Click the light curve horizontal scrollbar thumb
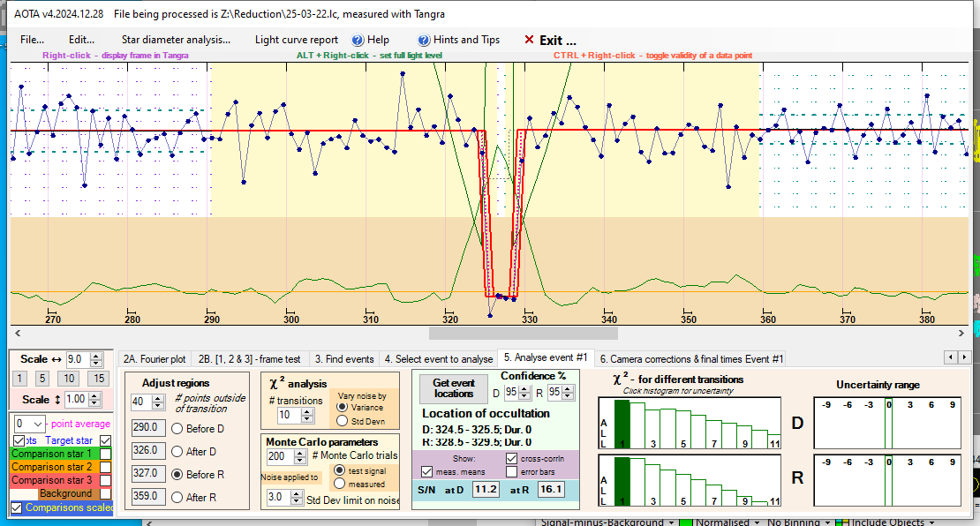The height and width of the screenshot is (526, 980). [x=524, y=333]
